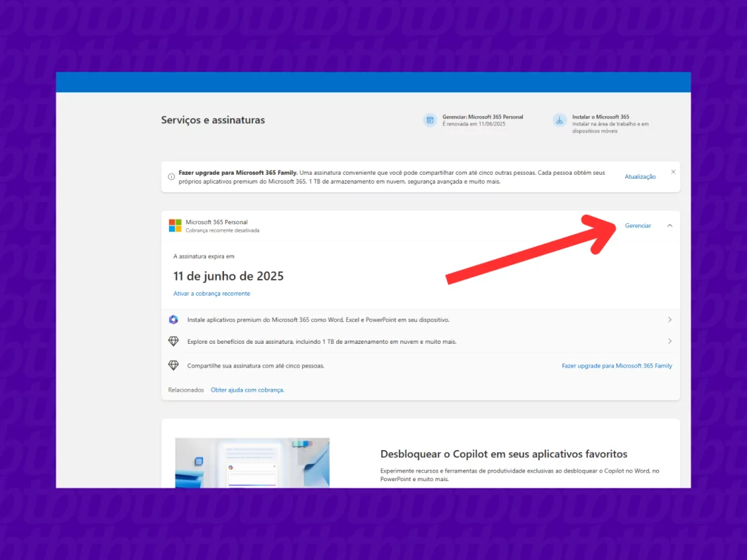Image resolution: width=747 pixels, height=560 pixels.
Task: Click Compartilhe sua assinatura com até cinco pessoas
Action: coord(255,366)
